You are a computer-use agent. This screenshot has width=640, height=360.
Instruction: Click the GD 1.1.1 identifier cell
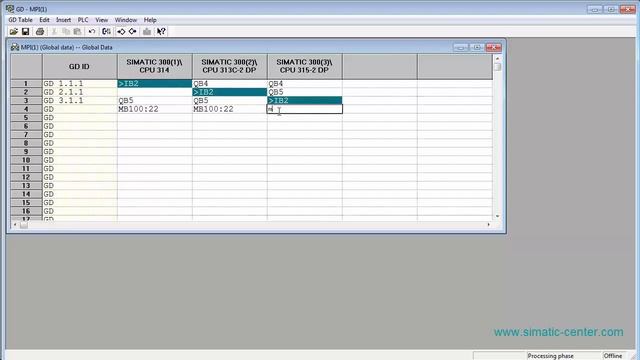(80, 84)
